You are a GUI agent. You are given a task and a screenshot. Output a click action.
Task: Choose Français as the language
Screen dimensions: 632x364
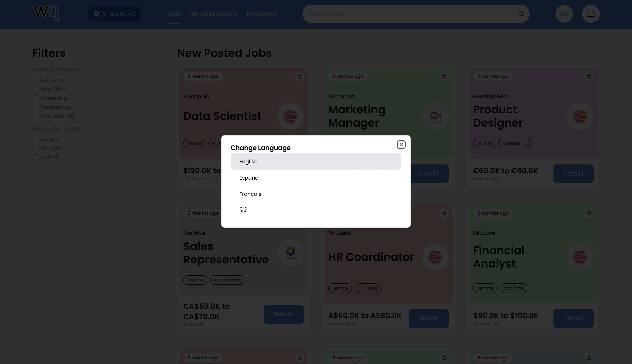(x=250, y=194)
